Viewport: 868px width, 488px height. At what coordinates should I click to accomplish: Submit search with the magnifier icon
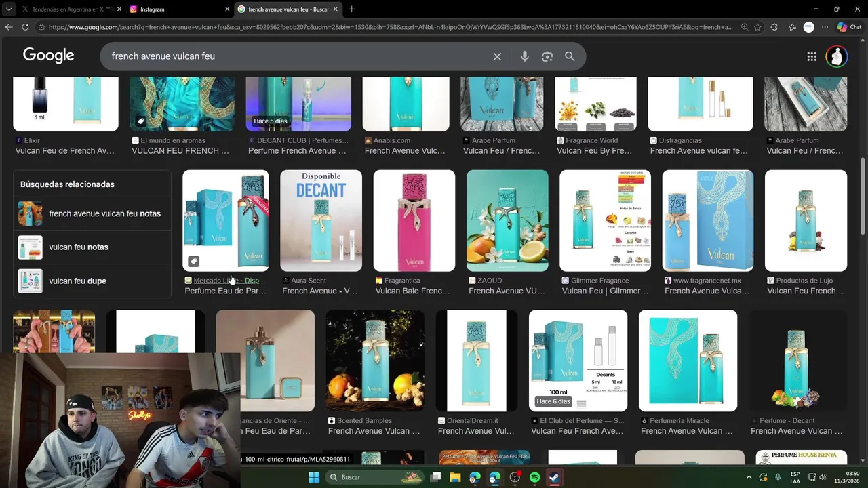[570, 56]
